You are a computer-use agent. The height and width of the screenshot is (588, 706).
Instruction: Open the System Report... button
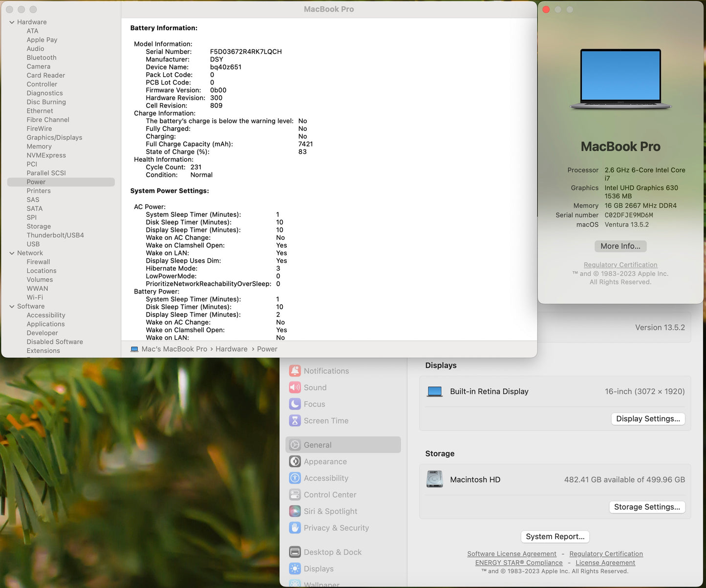(x=555, y=536)
